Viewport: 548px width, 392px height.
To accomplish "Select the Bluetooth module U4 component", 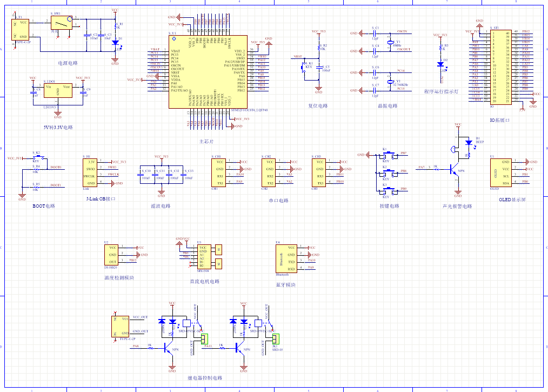I will [286, 258].
